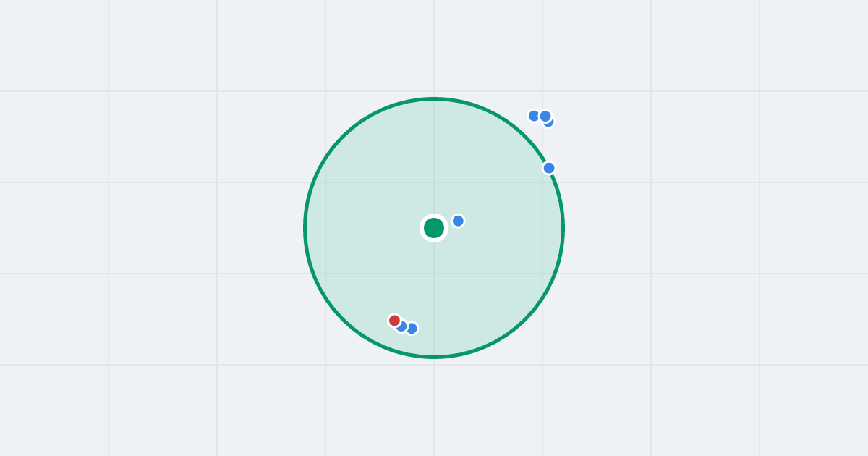Click the red marker inside the circle
The width and height of the screenshot is (868, 456).
click(394, 320)
